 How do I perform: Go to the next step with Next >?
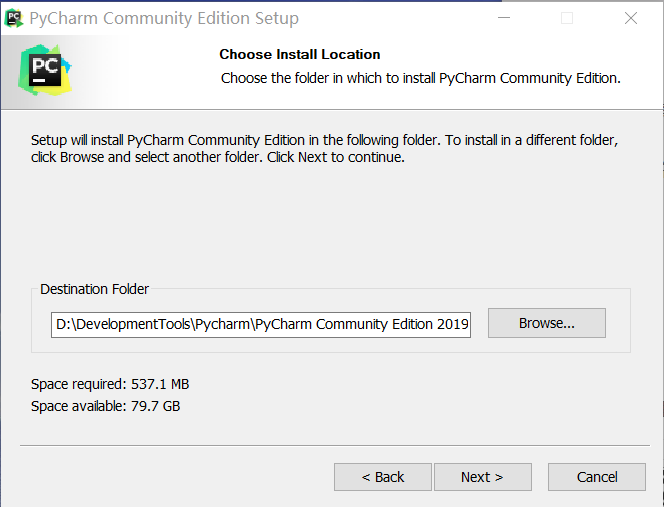coord(483,477)
